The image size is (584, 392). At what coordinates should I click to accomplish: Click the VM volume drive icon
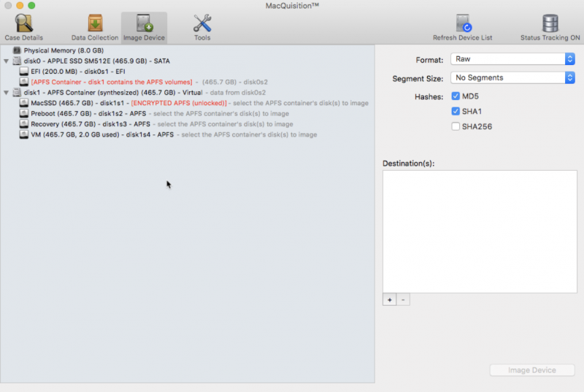click(x=24, y=134)
